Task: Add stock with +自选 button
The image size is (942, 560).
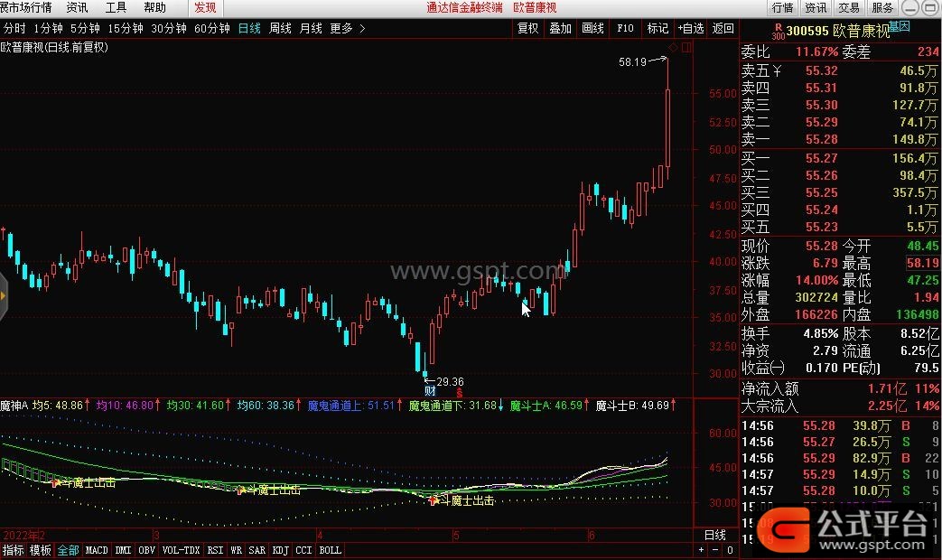Action: click(691, 28)
